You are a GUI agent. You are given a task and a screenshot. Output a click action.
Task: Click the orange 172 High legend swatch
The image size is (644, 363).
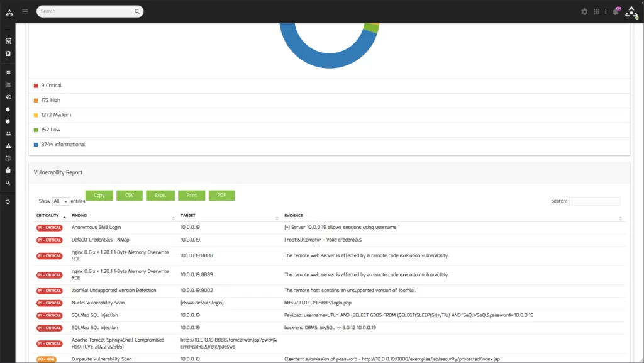point(36,101)
